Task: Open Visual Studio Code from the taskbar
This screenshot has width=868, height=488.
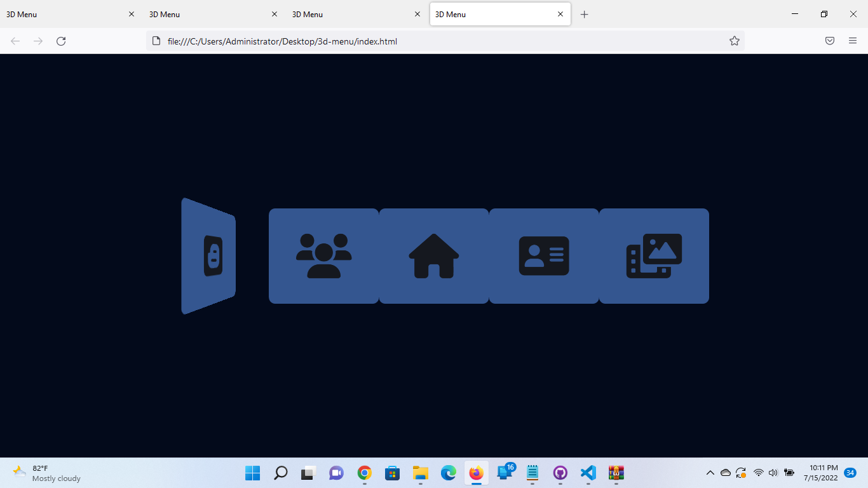Action: [588, 473]
